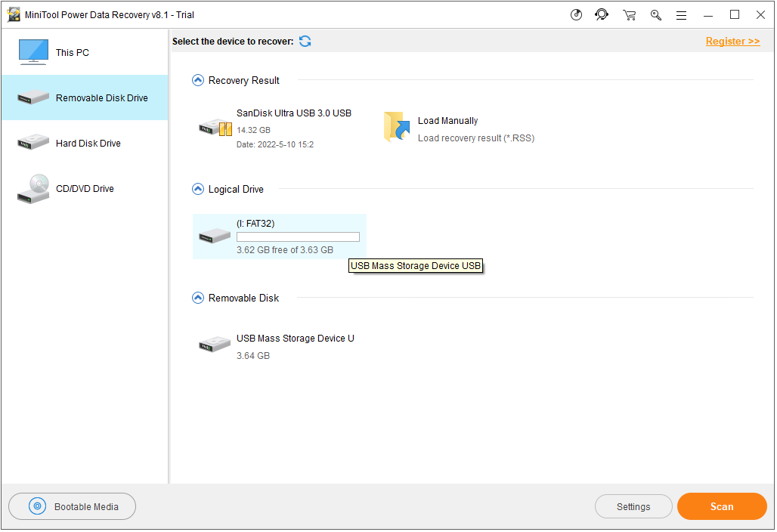Click the Hard Disk Drive sidebar icon
Image resolution: width=777 pixels, height=532 pixels.
(33, 143)
